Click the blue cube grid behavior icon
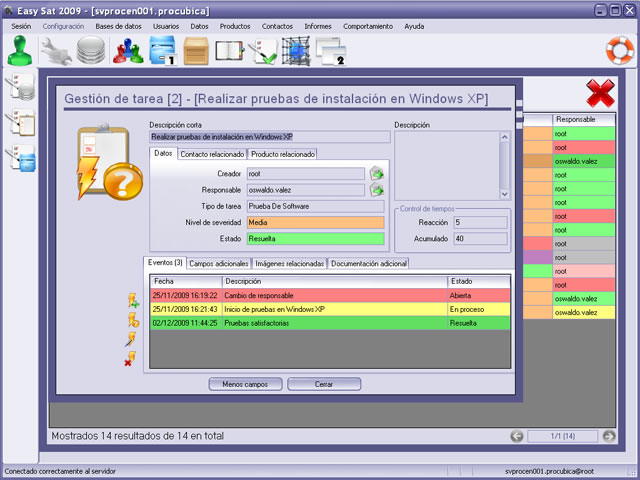The width and height of the screenshot is (640, 480). [x=296, y=51]
